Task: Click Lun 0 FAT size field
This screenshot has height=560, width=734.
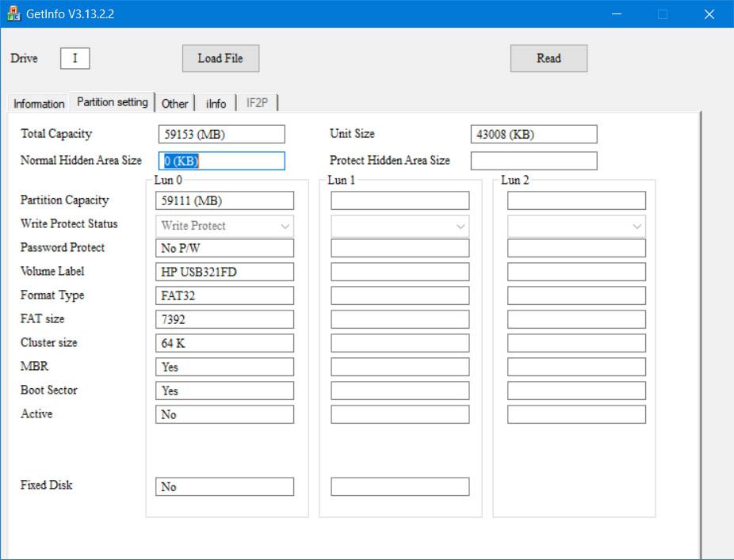Action: [x=224, y=319]
